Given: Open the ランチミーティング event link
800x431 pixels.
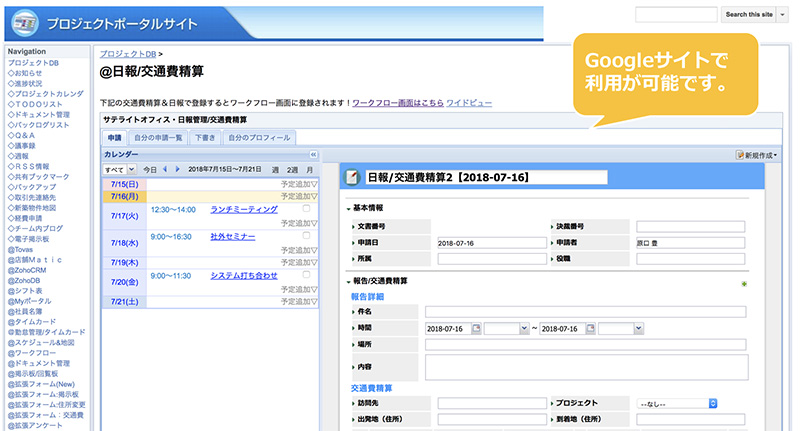Looking at the screenshot, I should point(244,209).
